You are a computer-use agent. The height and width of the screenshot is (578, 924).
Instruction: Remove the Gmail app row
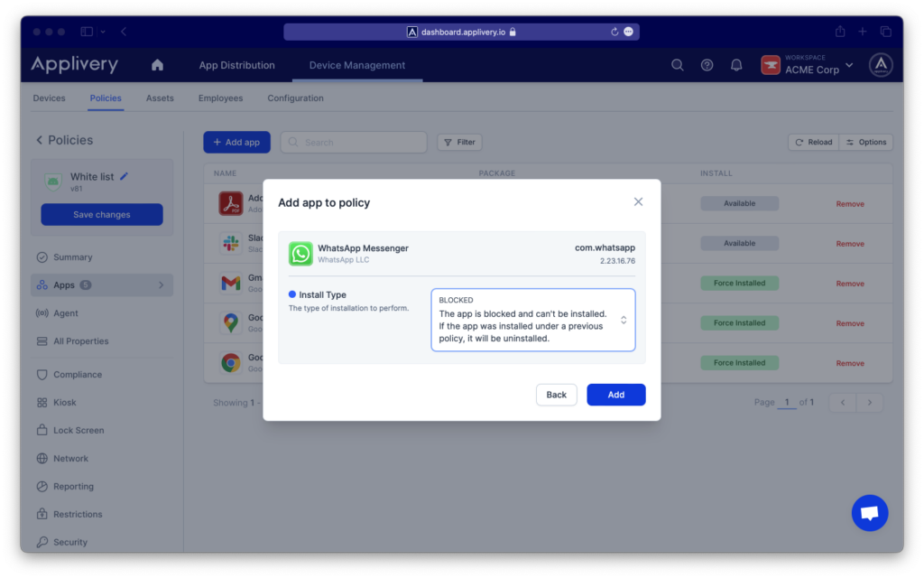[850, 284]
